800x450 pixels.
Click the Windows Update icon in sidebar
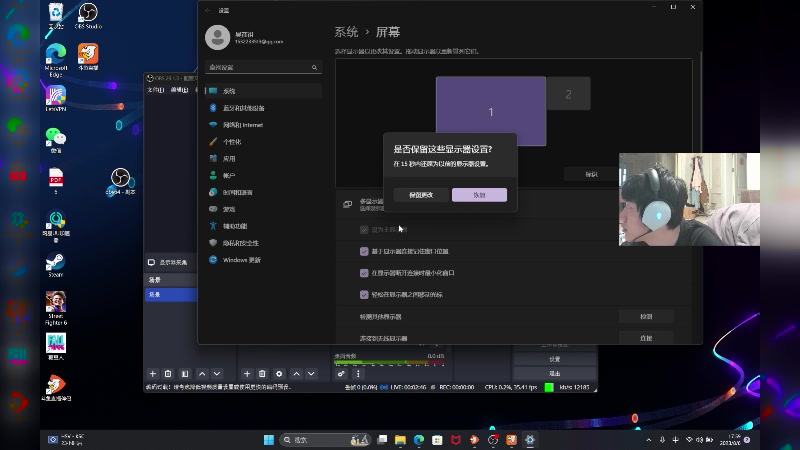click(213, 259)
